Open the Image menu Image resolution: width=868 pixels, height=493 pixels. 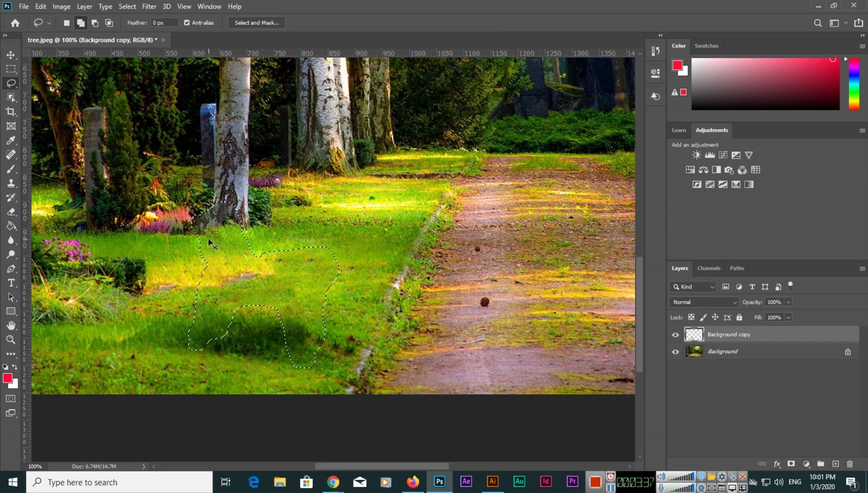click(61, 6)
